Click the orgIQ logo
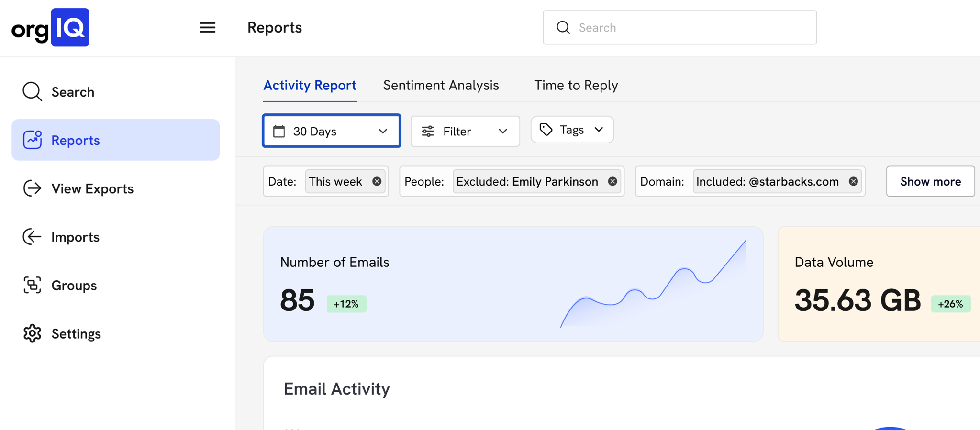The width and height of the screenshot is (980, 430). [50, 27]
